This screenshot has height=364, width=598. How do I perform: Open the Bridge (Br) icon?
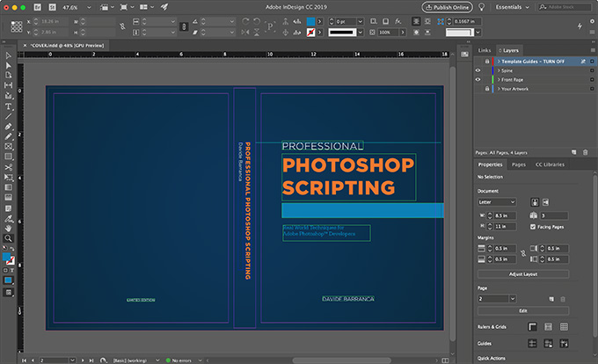[x=37, y=7]
